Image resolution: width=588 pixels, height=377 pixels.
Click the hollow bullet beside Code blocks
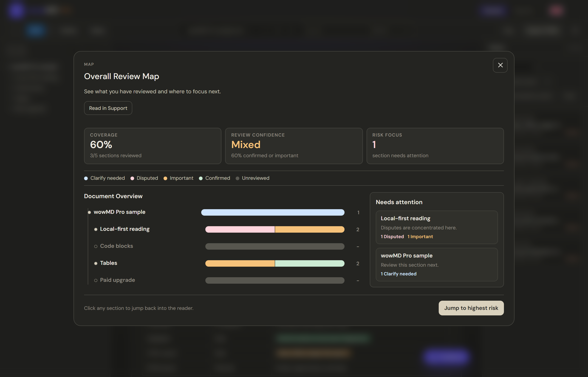[96, 246]
